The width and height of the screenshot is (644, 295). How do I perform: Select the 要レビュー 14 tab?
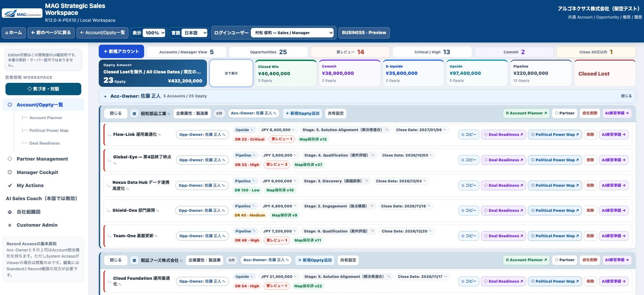click(x=350, y=52)
